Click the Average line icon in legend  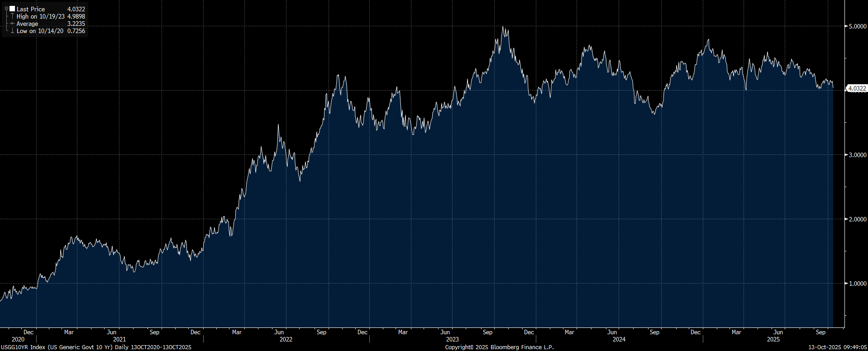coord(12,24)
